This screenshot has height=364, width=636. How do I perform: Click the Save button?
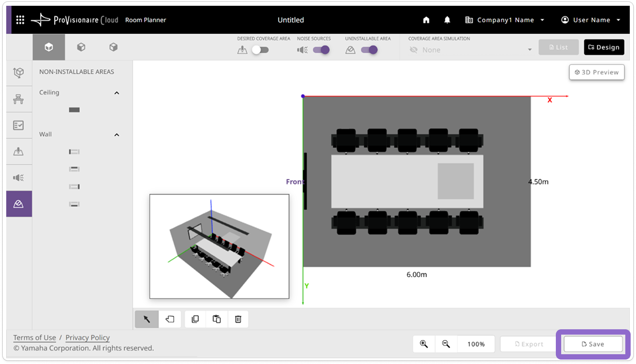(593, 344)
